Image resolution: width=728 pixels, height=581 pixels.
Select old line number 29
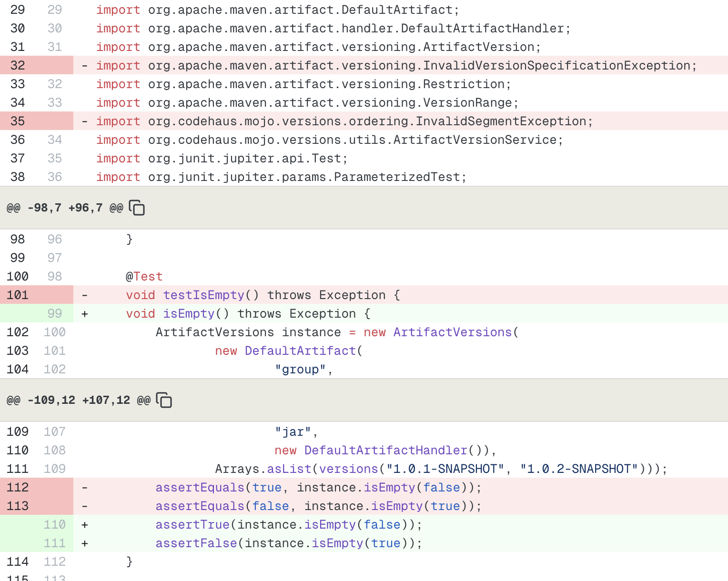[x=18, y=10]
